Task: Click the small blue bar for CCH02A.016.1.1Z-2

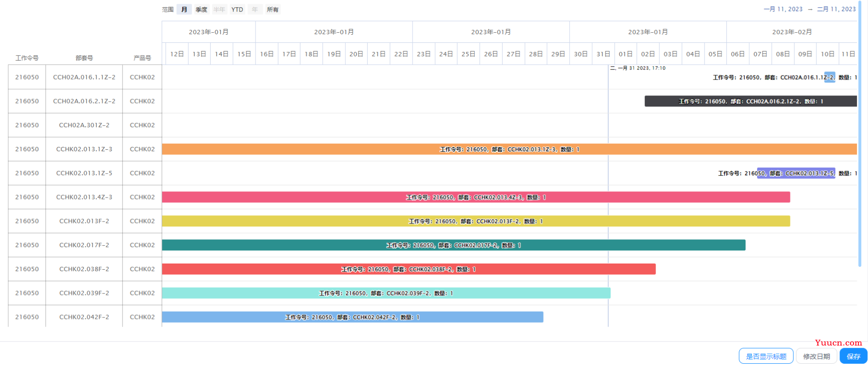Action: point(829,77)
